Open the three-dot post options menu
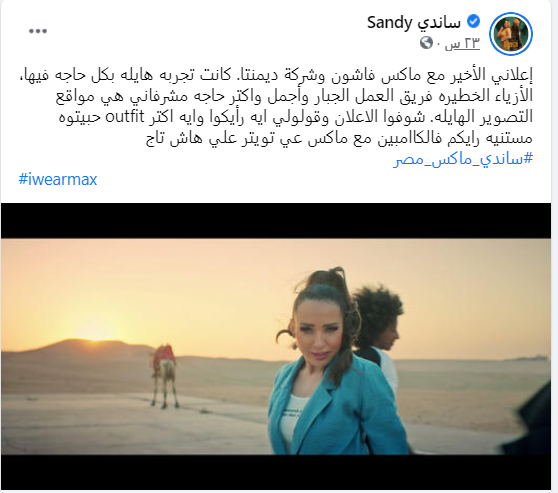558x493 pixels. (38, 31)
